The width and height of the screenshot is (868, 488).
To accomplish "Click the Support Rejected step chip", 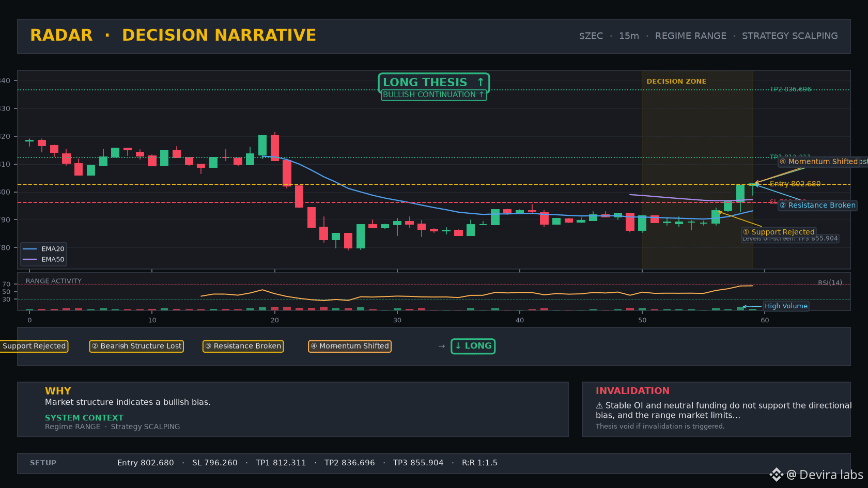I will pyautogui.click(x=34, y=346).
